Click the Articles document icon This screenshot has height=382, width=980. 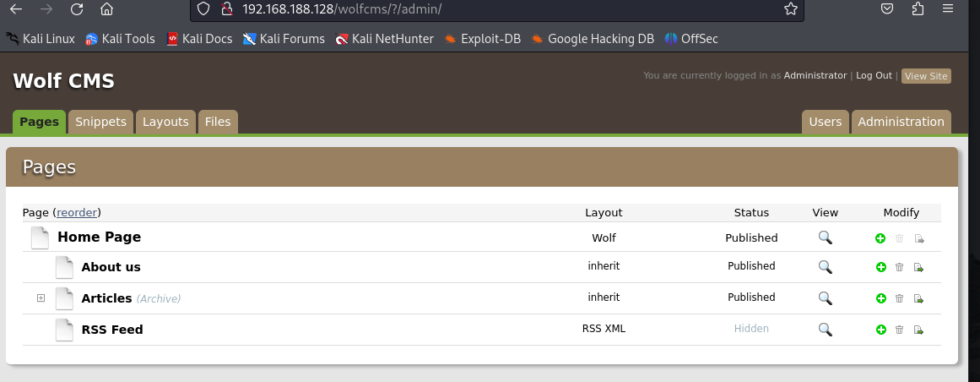pos(64,298)
